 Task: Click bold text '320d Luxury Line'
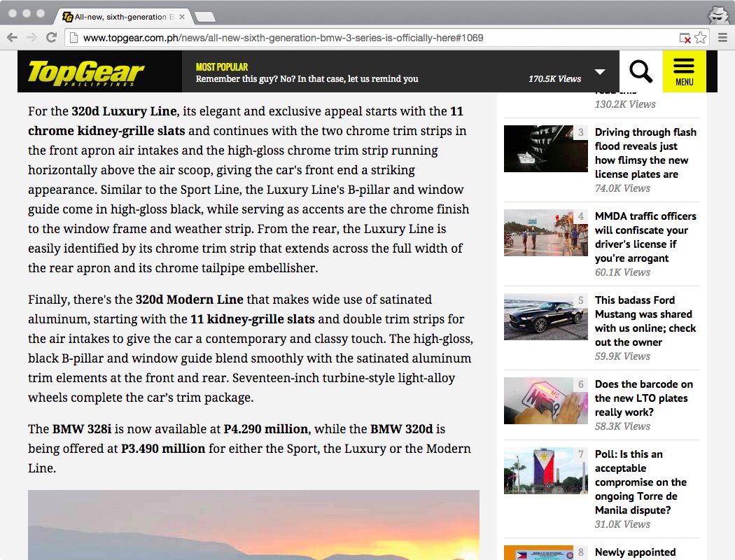pyautogui.click(x=124, y=111)
